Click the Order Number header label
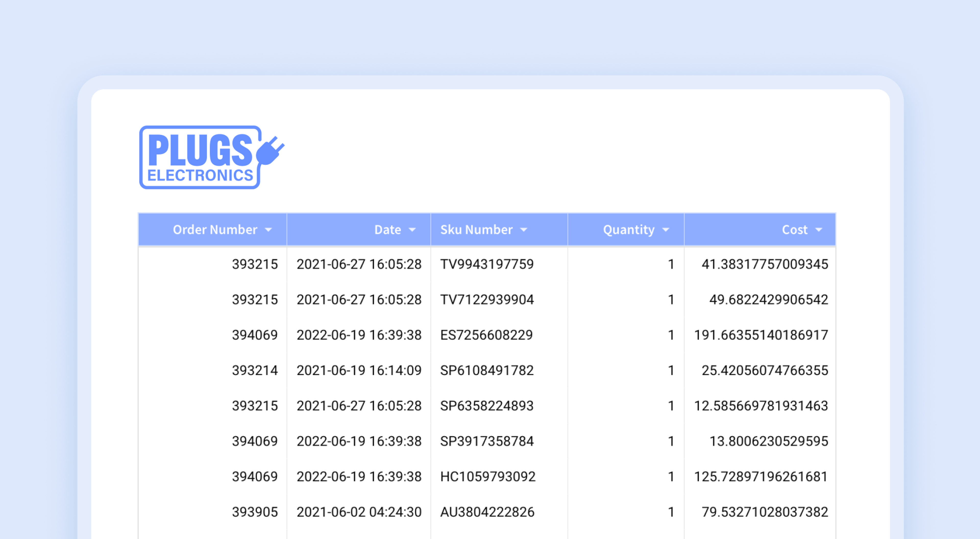 click(x=215, y=229)
